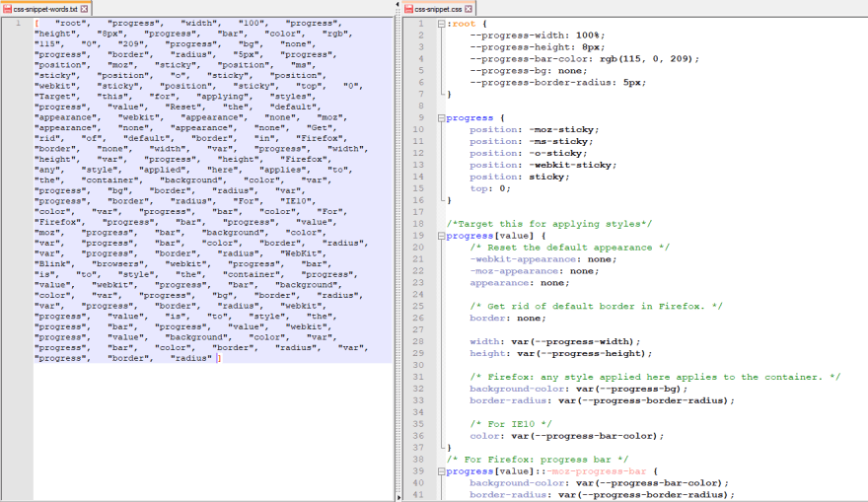
Task: Click the rgb(115, 0, 209) color value
Action: [647, 59]
